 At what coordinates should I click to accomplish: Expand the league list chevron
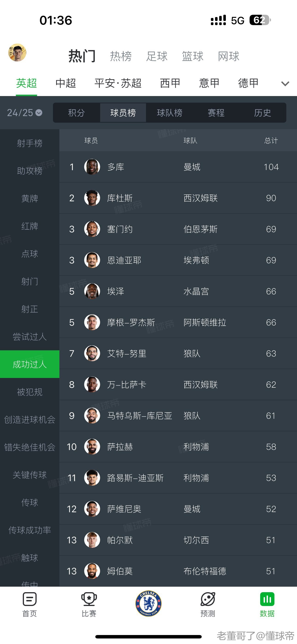pyautogui.click(x=285, y=84)
